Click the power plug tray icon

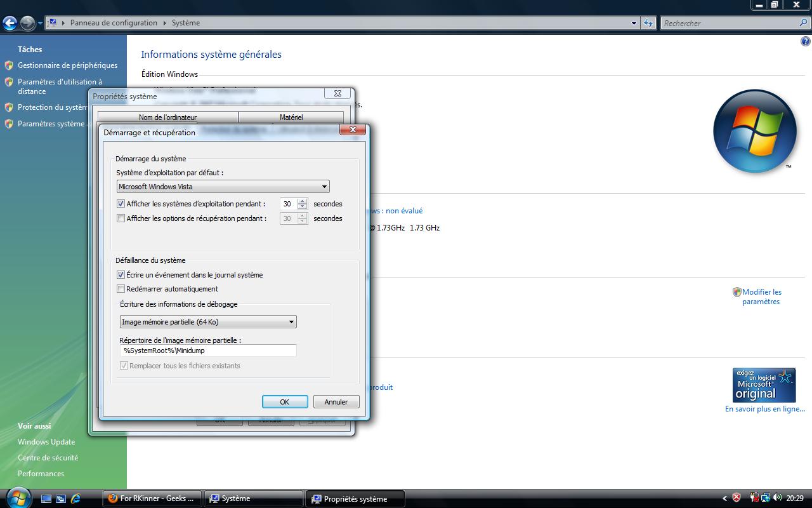click(x=754, y=498)
